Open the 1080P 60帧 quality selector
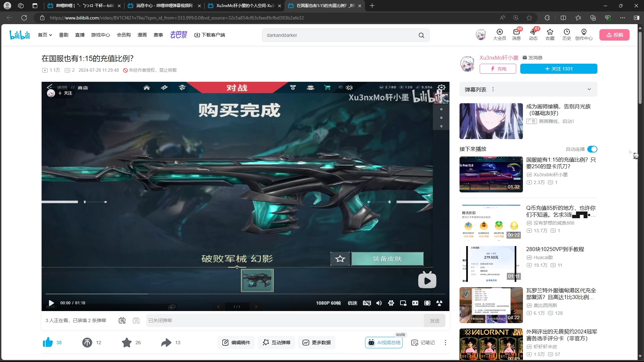The image size is (644, 362). point(328,303)
